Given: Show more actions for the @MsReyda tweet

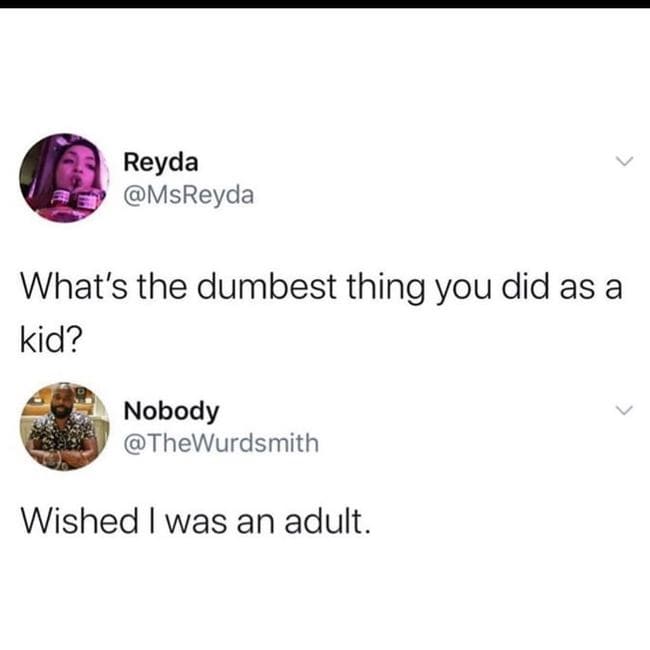Looking at the screenshot, I should point(624,161).
